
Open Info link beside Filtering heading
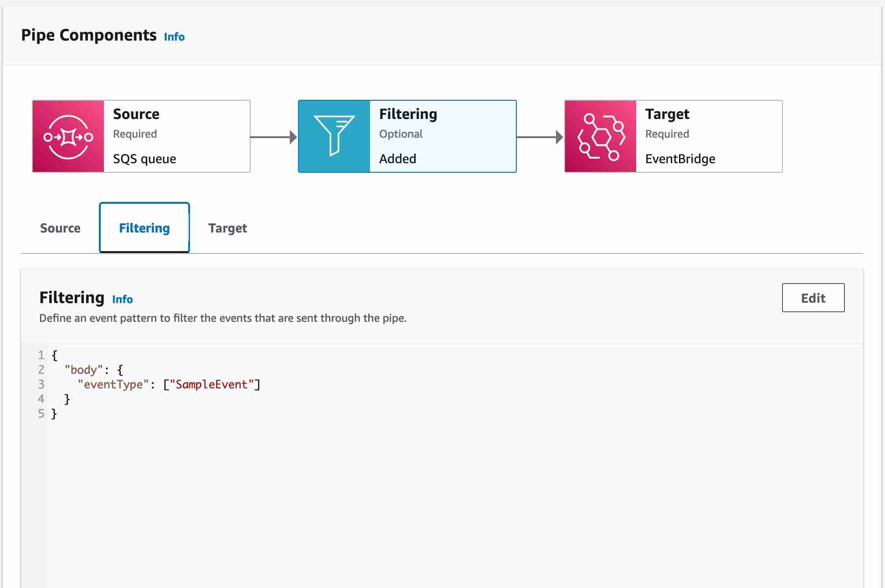[122, 299]
